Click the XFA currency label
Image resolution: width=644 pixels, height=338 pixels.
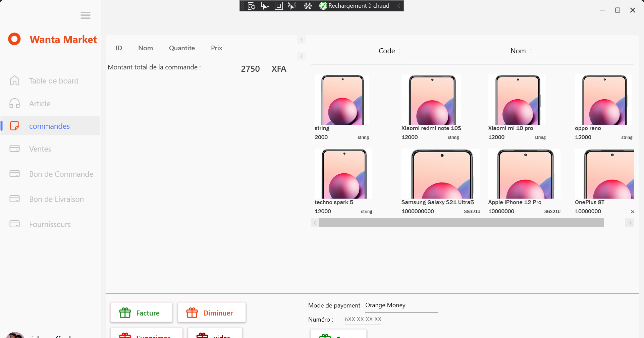coord(279,69)
